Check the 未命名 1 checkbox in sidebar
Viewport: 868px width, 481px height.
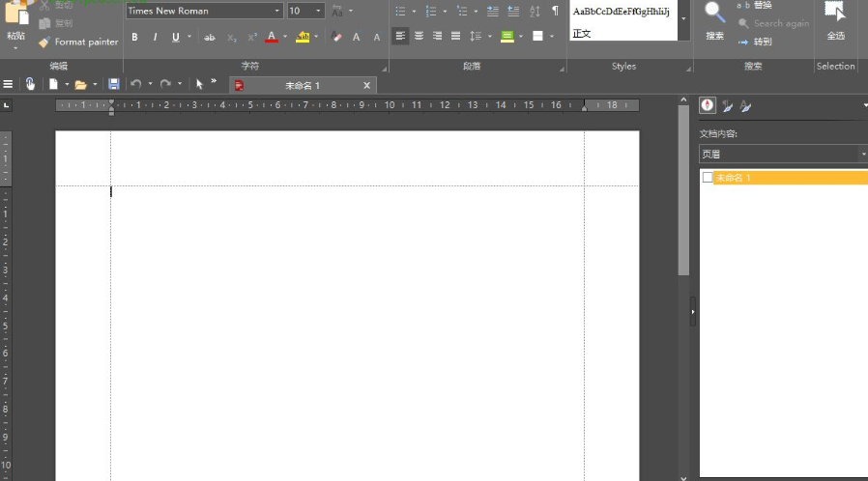(x=708, y=178)
